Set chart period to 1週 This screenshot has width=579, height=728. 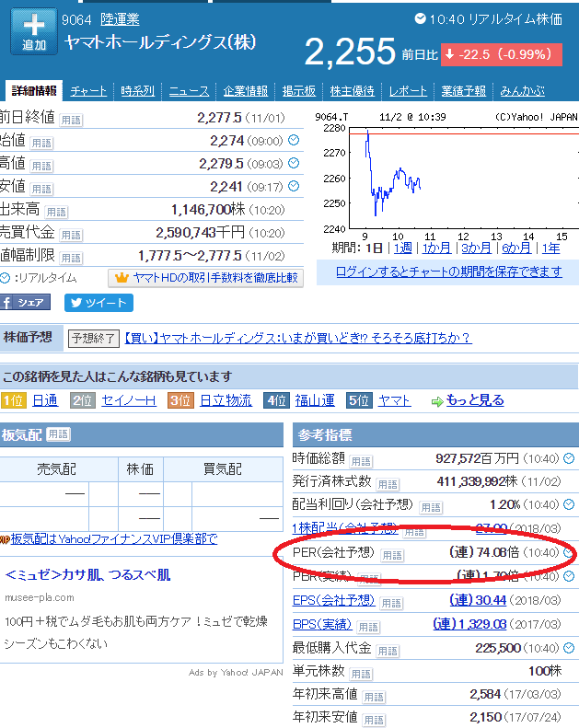[402, 248]
